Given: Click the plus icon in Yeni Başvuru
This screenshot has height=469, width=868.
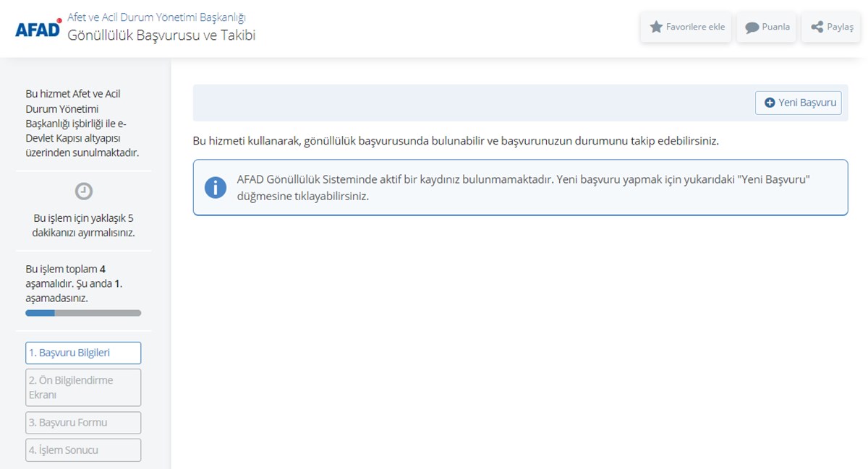Looking at the screenshot, I should coord(770,103).
